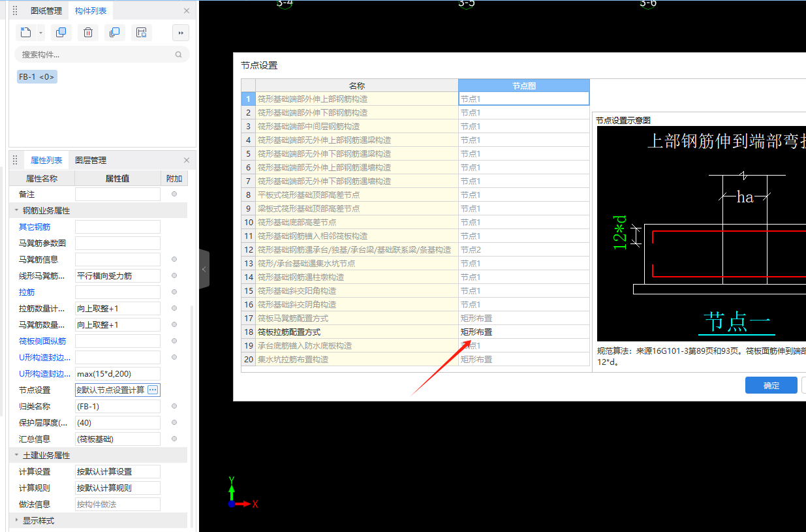The image size is (806, 532).
Task: Switch to 图层管理 tab
Action: click(91, 160)
